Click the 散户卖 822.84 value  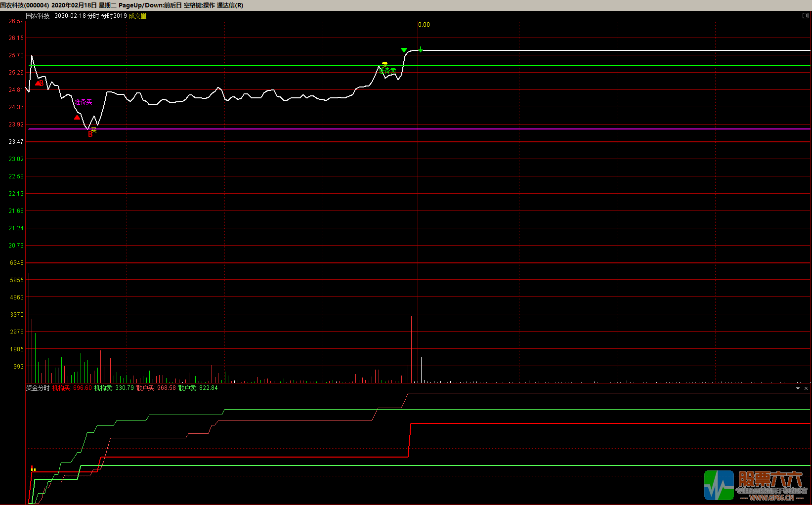point(198,388)
